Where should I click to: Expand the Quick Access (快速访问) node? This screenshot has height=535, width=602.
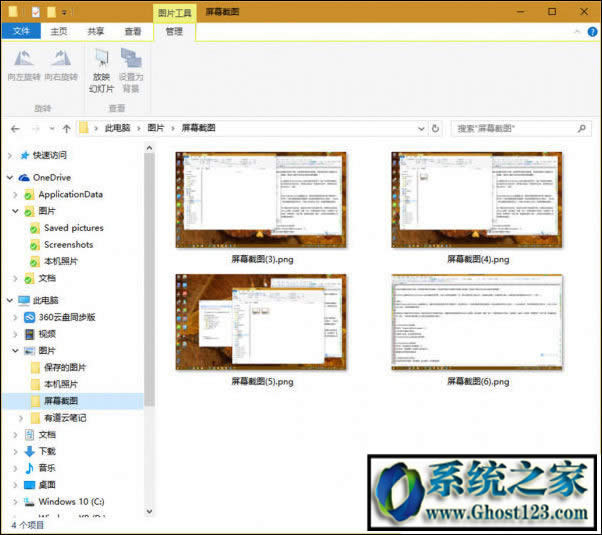pyautogui.click(x=11, y=155)
